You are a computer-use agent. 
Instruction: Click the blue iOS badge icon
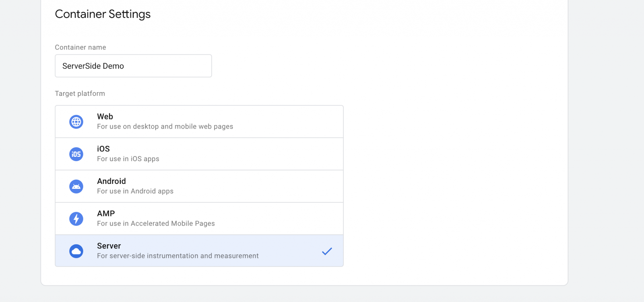tap(76, 154)
